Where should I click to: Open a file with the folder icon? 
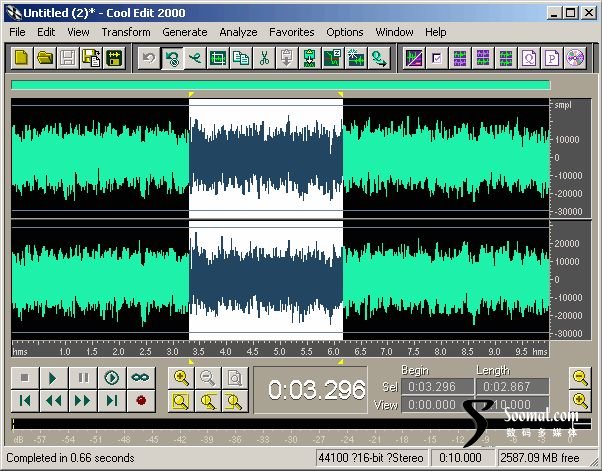45,58
